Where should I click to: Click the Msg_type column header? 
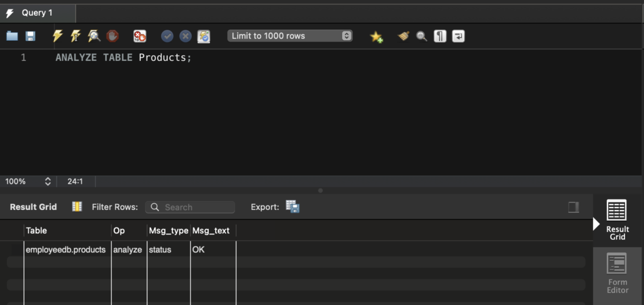[x=169, y=231]
